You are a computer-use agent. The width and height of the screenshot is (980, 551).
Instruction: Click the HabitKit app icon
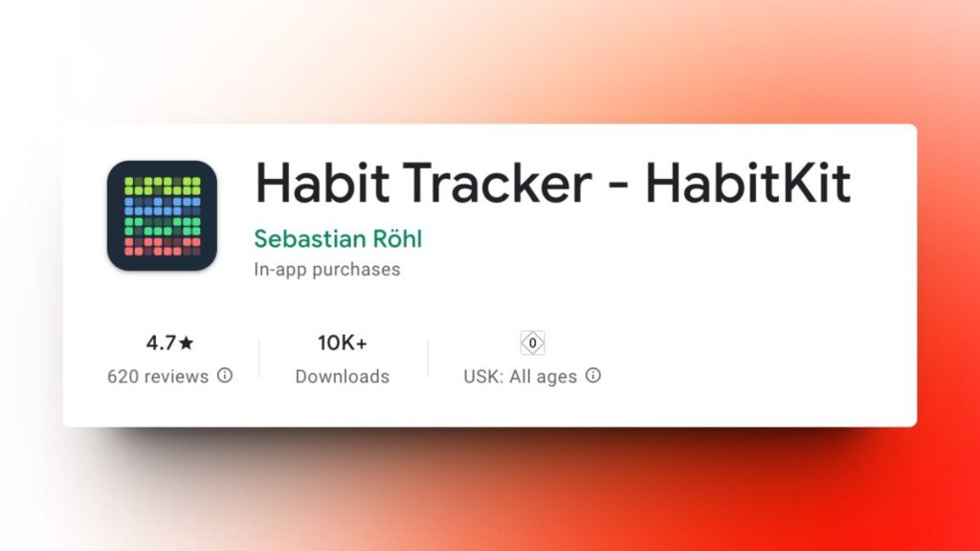162,215
